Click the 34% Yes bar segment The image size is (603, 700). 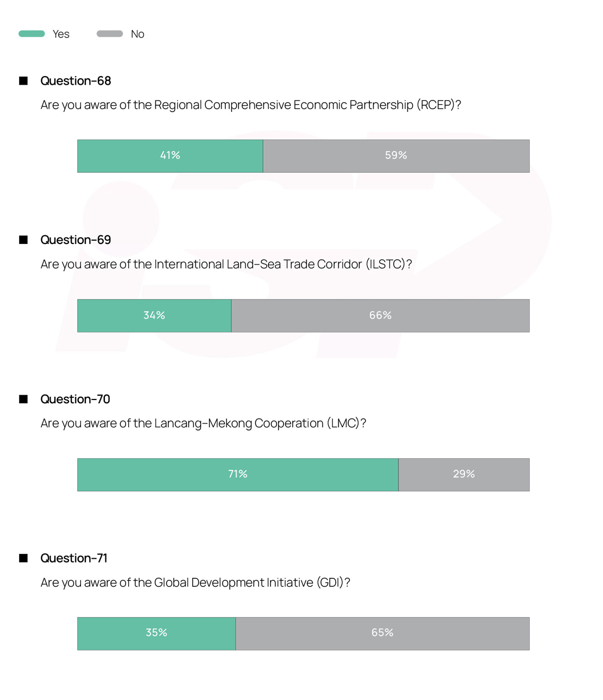[154, 316]
